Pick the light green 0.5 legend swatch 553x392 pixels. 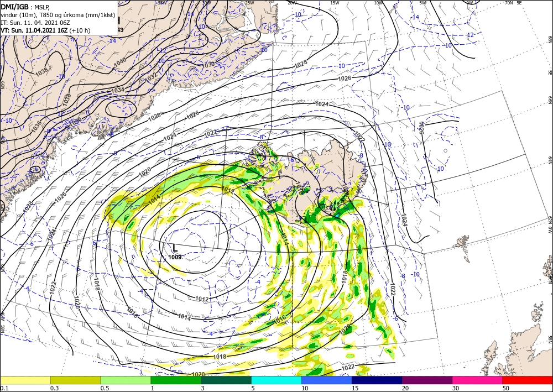(126, 380)
